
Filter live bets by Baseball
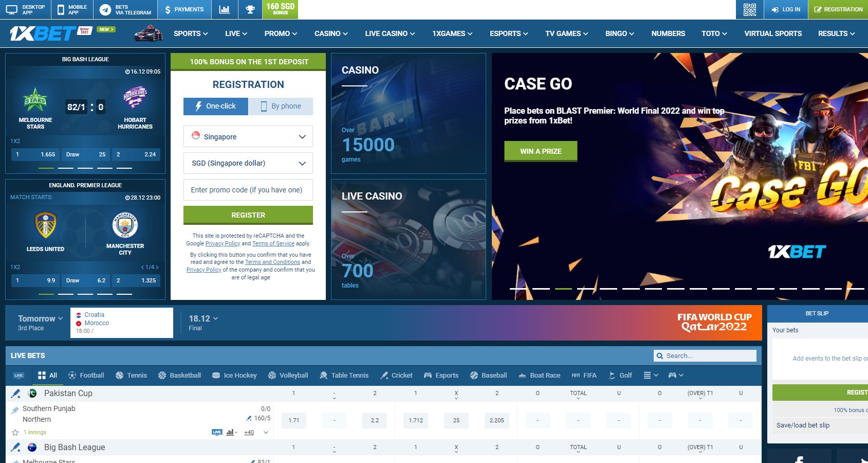click(x=488, y=376)
